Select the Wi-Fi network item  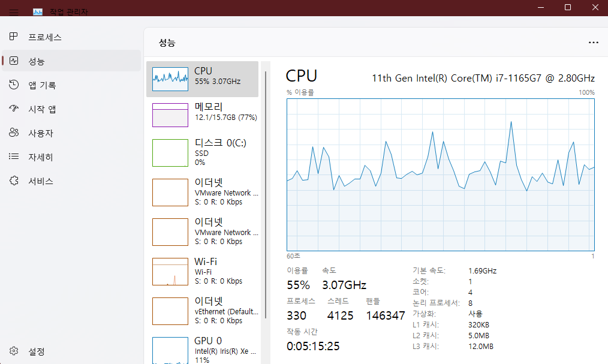click(x=203, y=272)
